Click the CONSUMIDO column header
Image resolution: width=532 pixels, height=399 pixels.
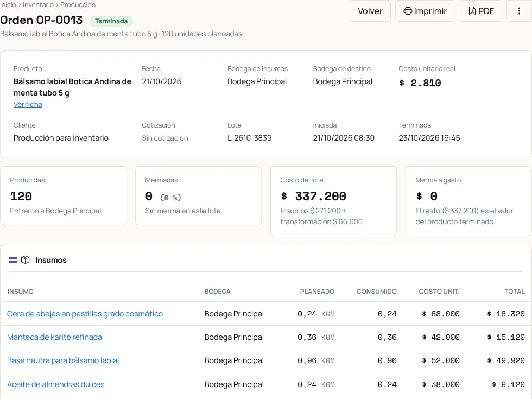click(377, 292)
